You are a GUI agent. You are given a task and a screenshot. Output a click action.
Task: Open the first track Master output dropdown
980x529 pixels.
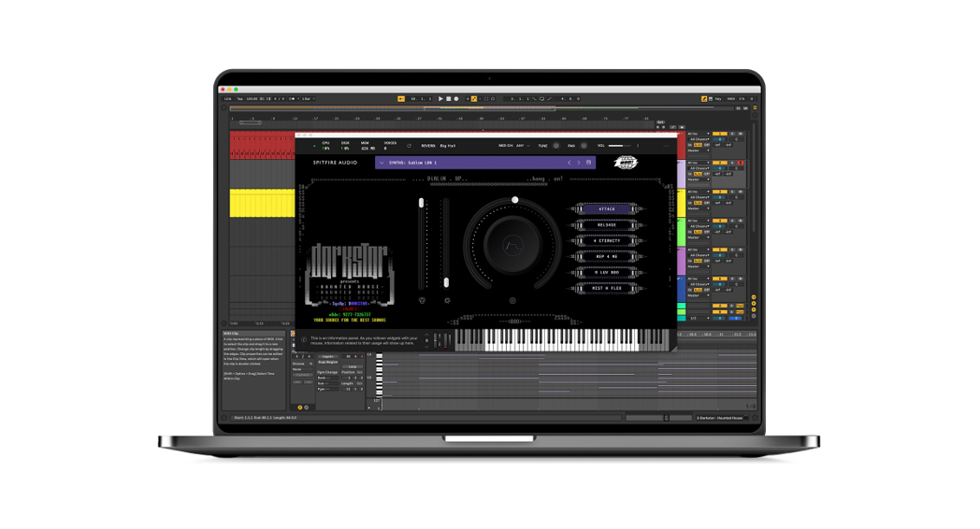(699, 150)
